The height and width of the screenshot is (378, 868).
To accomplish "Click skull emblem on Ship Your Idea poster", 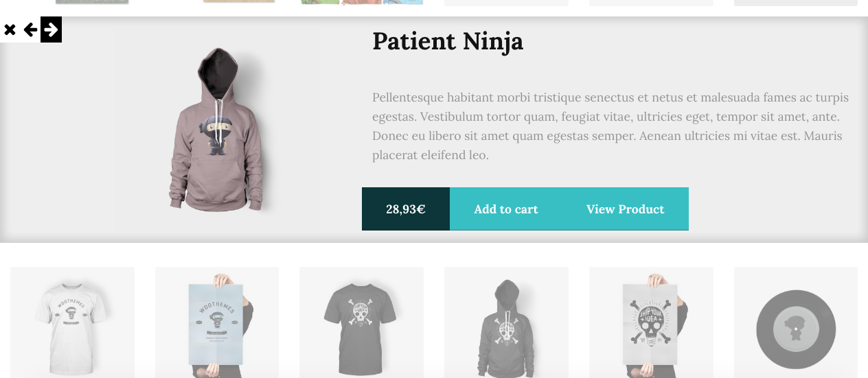I will tap(650, 324).
